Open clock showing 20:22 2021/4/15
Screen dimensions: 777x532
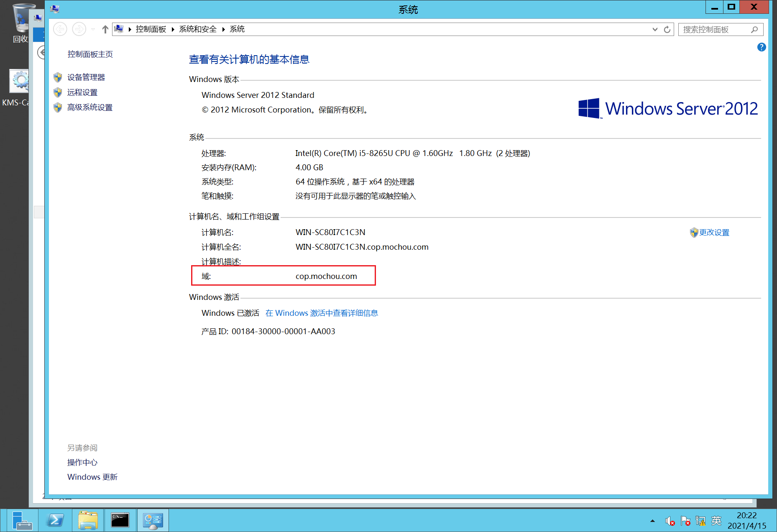(x=747, y=521)
